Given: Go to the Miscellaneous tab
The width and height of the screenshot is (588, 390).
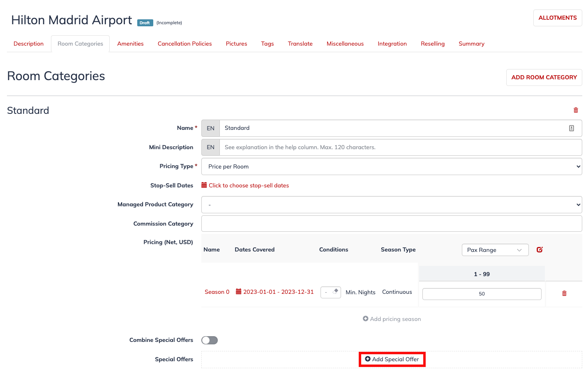Looking at the screenshot, I should (345, 44).
